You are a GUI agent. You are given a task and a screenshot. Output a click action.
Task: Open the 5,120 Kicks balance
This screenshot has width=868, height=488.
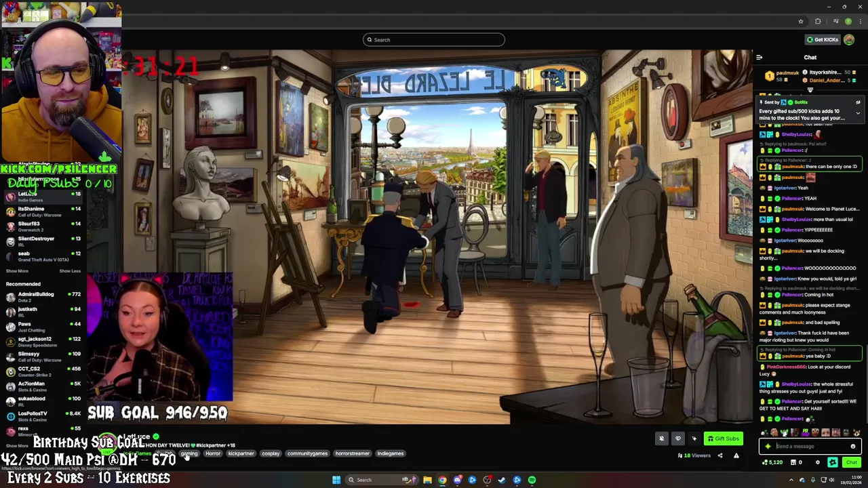pos(772,462)
